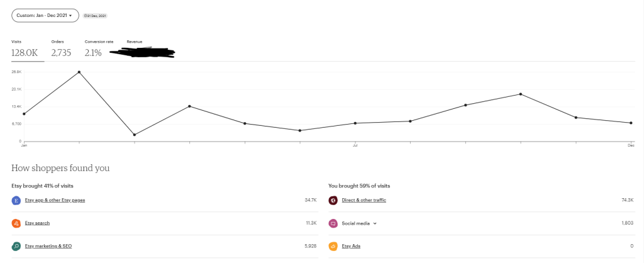Click the pink Social media icon

click(x=333, y=223)
